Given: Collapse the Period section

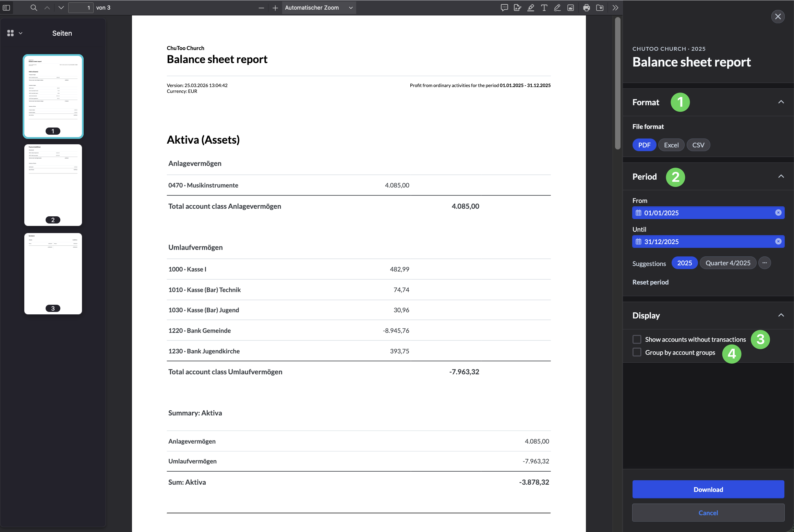Looking at the screenshot, I should coord(781,177).
